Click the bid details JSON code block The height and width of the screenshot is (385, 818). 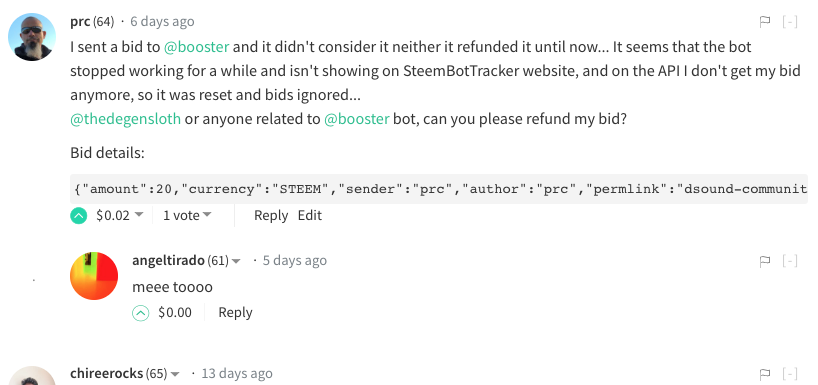tap(439, 189)
